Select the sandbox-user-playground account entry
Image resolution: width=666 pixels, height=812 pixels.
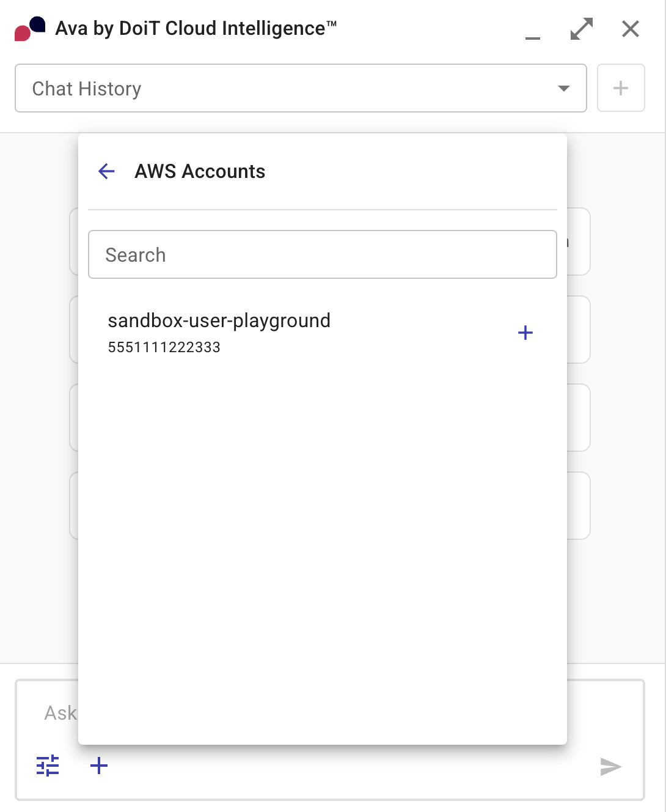[x=219, y=320]
